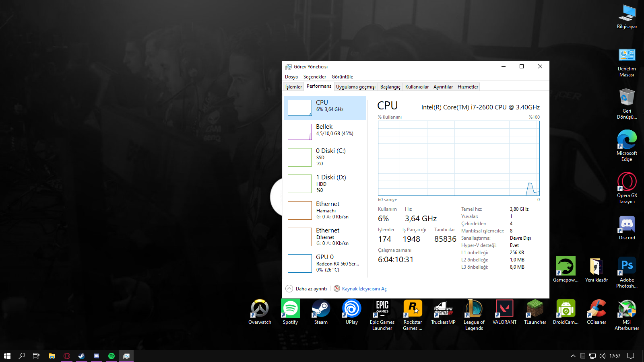Launch Epic Games Launcher icon

[x=382, y=315]
